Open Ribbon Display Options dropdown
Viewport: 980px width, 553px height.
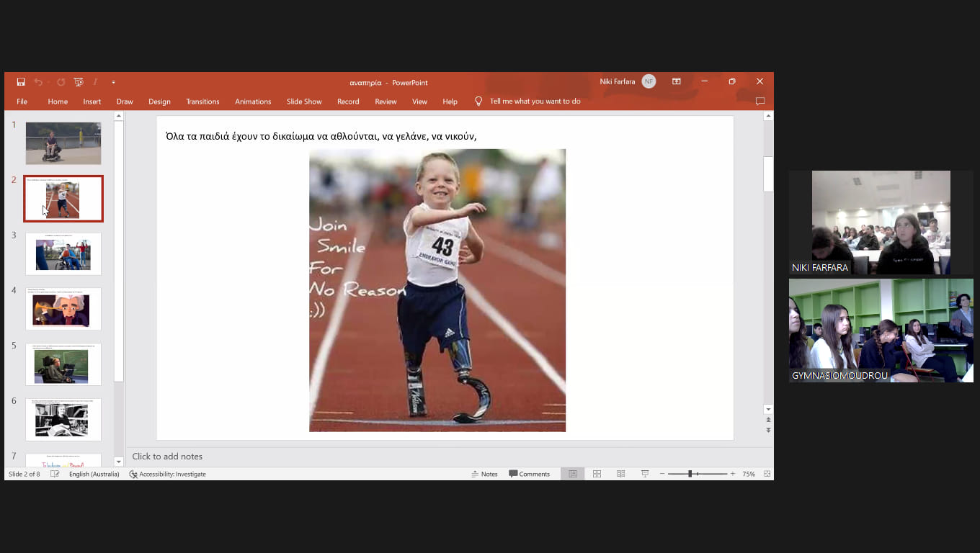(x=676, y=81)
